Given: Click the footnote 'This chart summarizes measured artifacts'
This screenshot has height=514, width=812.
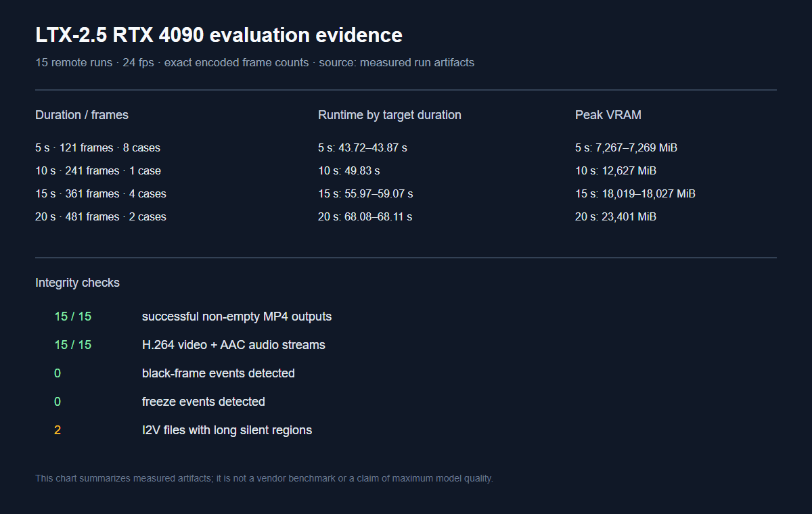Looking at the screenshot, I should pos(124,478).
